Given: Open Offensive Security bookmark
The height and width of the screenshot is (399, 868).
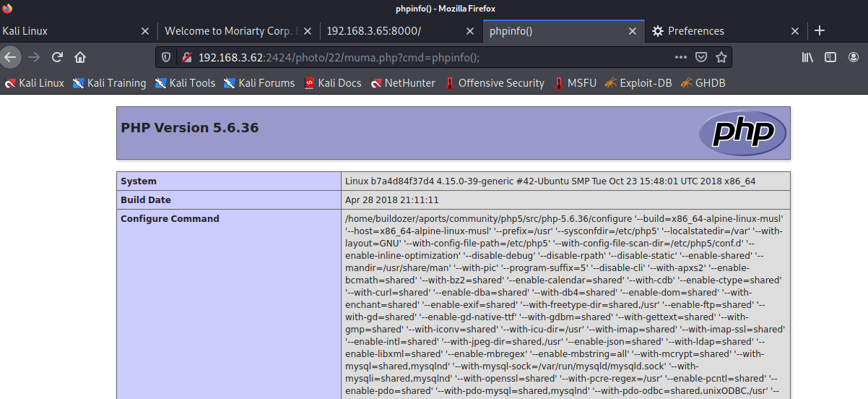Looking at the screenshot, I should [x=495, y=83].
